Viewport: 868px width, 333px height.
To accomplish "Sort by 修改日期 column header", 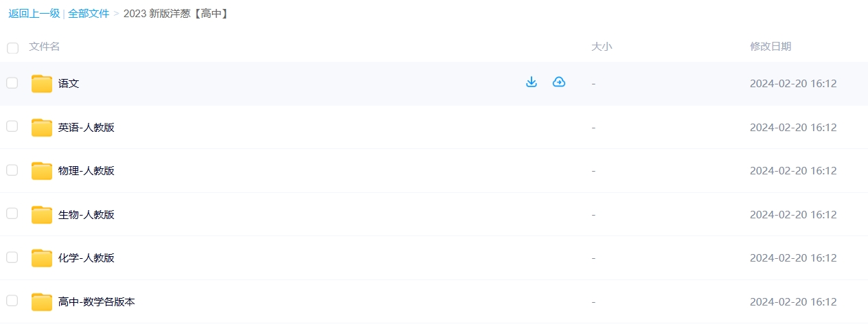I will coord(770,47).
